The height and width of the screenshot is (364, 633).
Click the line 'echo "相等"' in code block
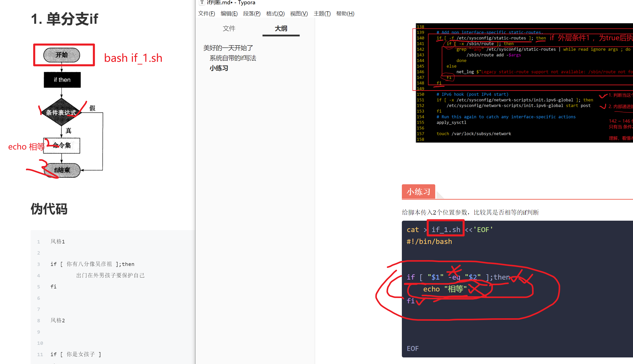pyautogui.click(x=445, y=289)
